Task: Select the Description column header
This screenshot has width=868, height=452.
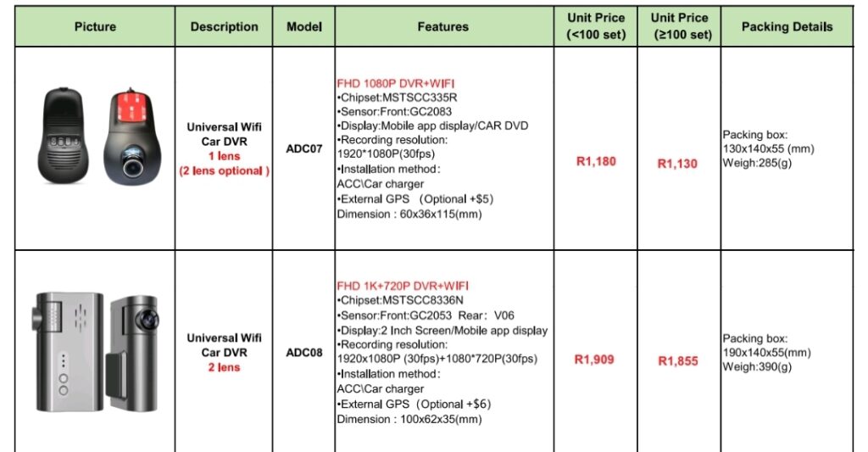Action: 224,26
